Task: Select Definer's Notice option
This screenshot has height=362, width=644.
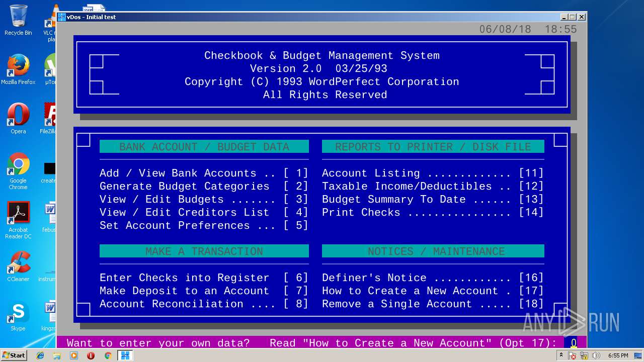Action: (433, 278)
